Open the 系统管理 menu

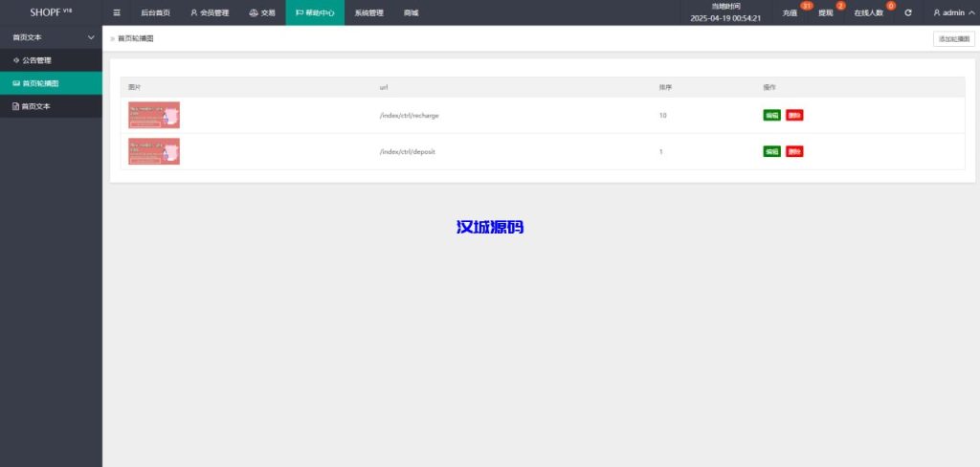(x=368, y=13)
